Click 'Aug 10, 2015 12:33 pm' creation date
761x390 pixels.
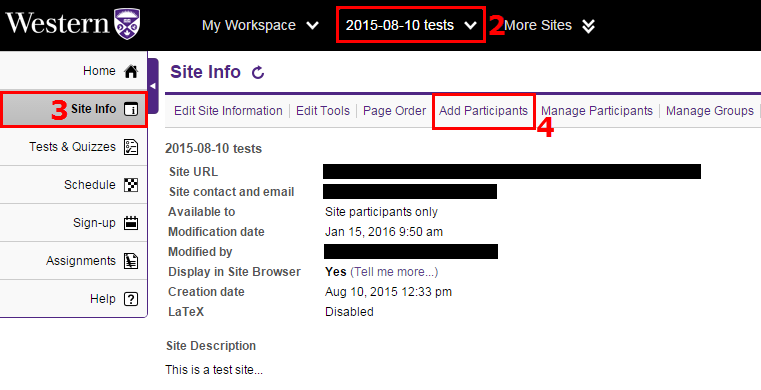[388, 292]
